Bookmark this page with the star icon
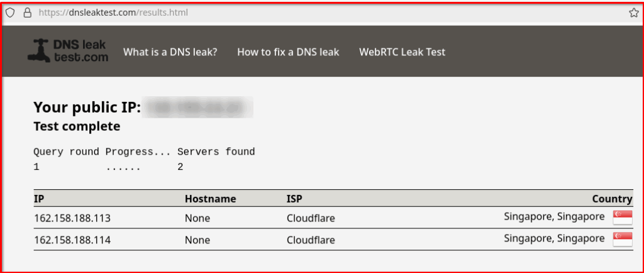 pos(634,13)
